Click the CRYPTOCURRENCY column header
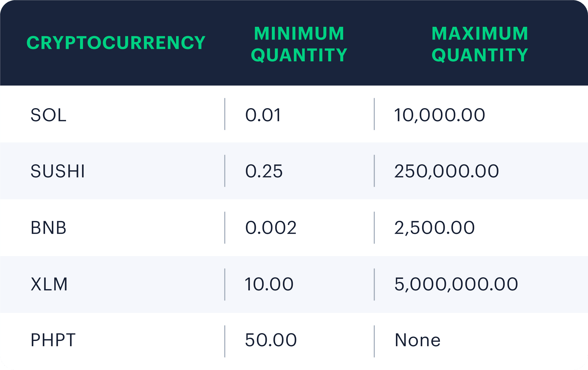The width and height of the screenshot is (588, 370). pyautogui.click(x=116, y=43)
